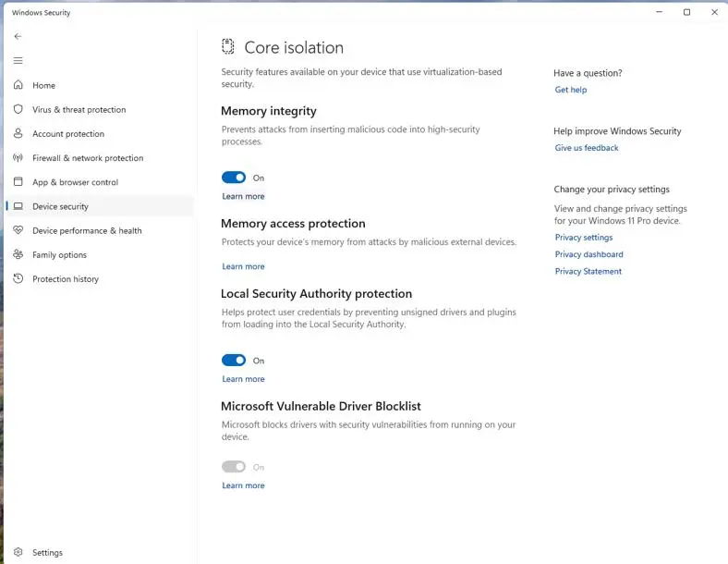This screenshot has height=564, width=728.
Task: Click Learn more under Vulnerable Driver Blocklist
Action: (x=243, y=485)
